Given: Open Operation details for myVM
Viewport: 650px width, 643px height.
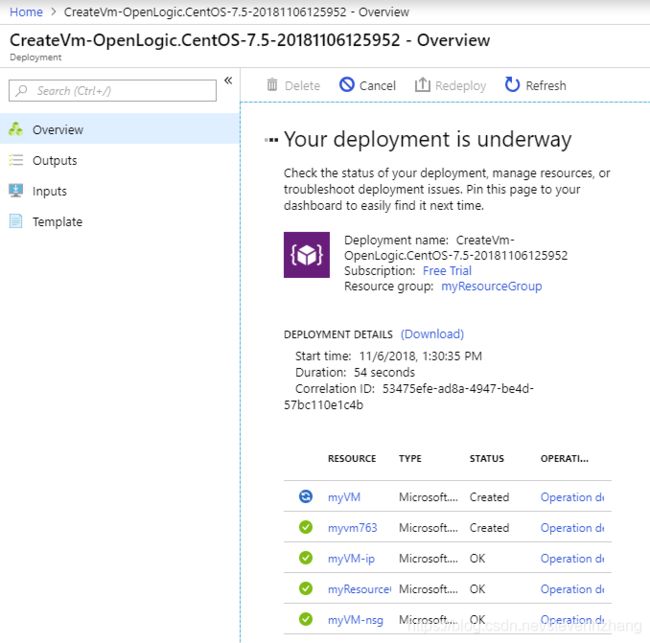Looking at the screenshot, I should [572, 497].
